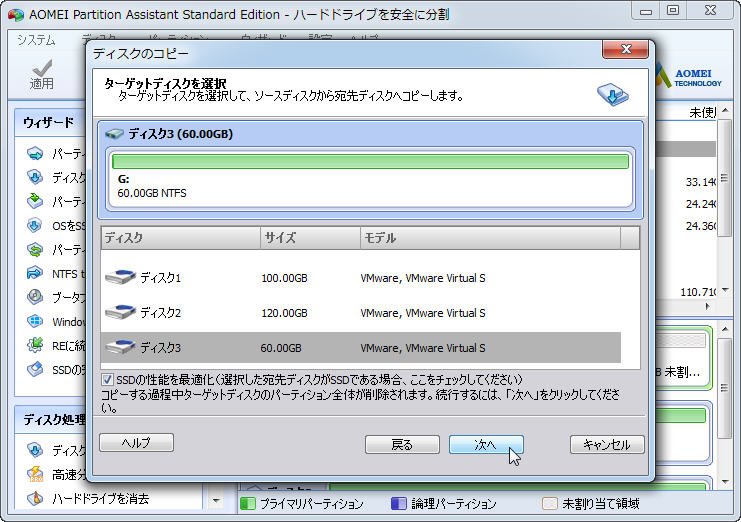Click the disk copy wizard sidebar icon
The height and width of the screenshot is (522, 741).
[35, 177]
